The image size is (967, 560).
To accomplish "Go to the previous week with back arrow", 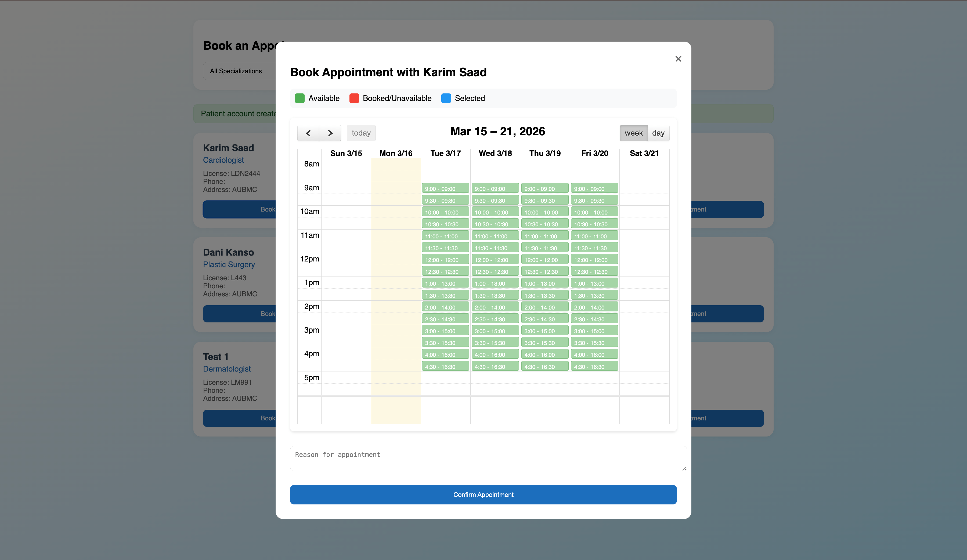I will click(x=308, y=133).
